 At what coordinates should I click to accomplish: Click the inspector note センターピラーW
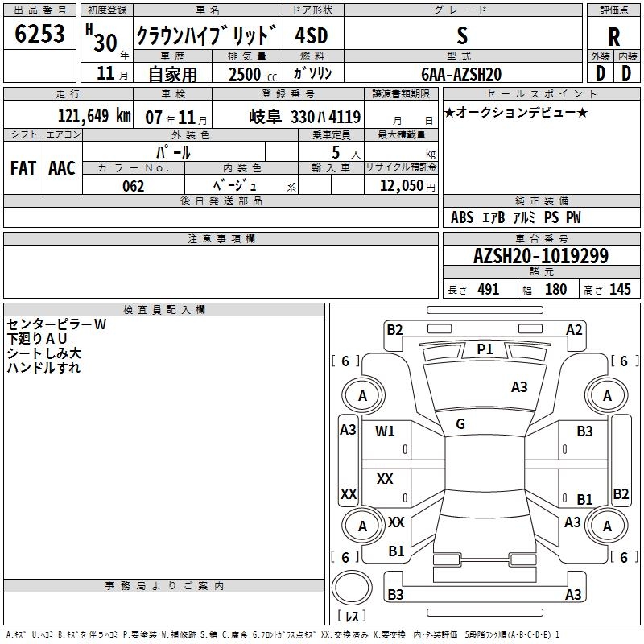(56, 324)
